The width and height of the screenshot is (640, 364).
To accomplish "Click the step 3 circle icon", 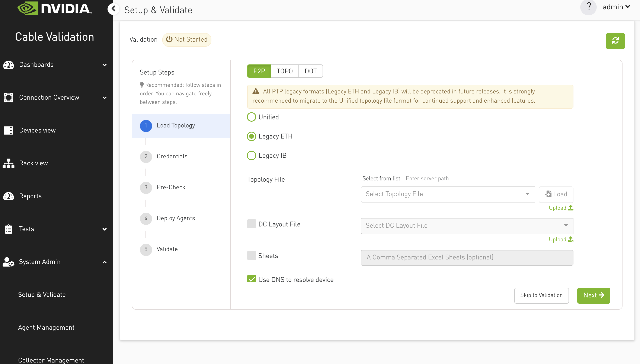I will tap(146, 188).
